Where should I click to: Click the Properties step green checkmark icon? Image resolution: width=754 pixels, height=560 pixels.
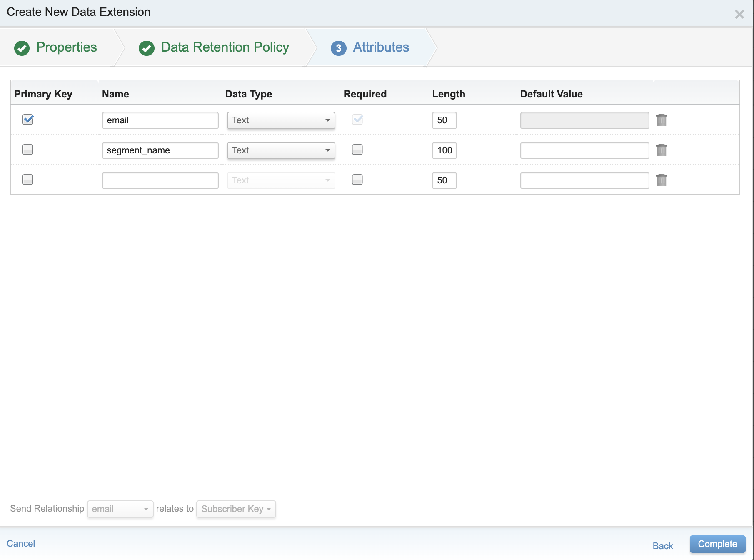click(22, 48)
